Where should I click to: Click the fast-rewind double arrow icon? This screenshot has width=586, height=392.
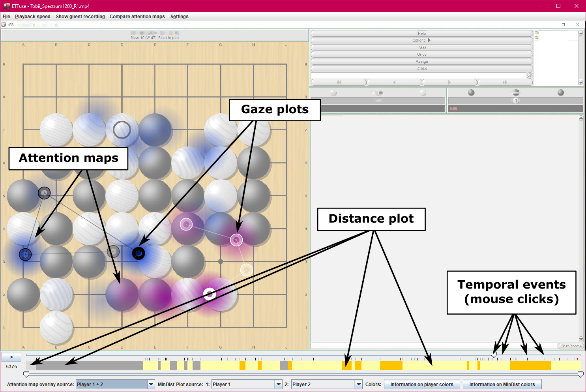[x=339, y=83]
